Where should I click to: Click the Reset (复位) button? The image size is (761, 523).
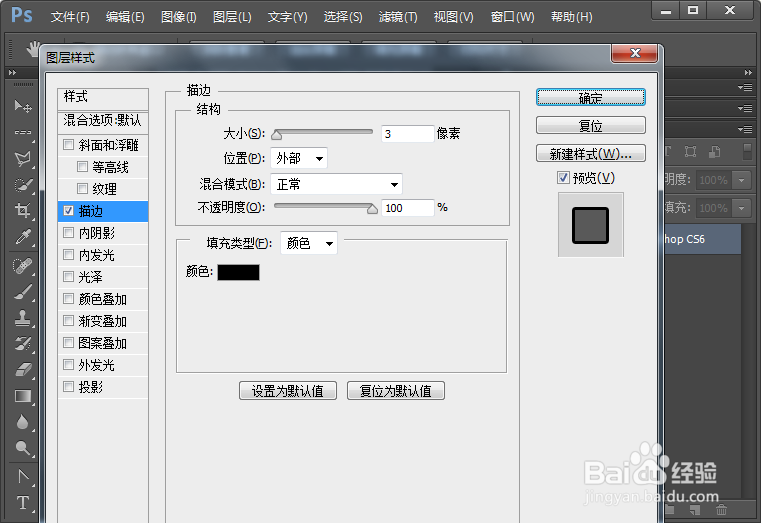tap(591, 125)
